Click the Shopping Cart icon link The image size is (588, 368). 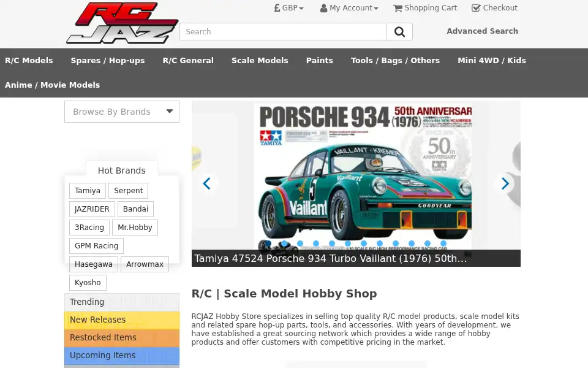click(425, 8)
